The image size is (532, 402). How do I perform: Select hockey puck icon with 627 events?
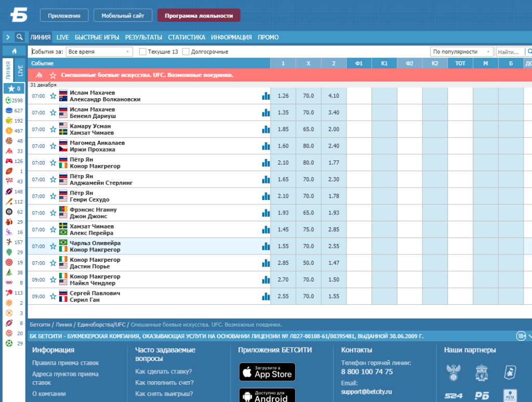(x=9, y=111)
